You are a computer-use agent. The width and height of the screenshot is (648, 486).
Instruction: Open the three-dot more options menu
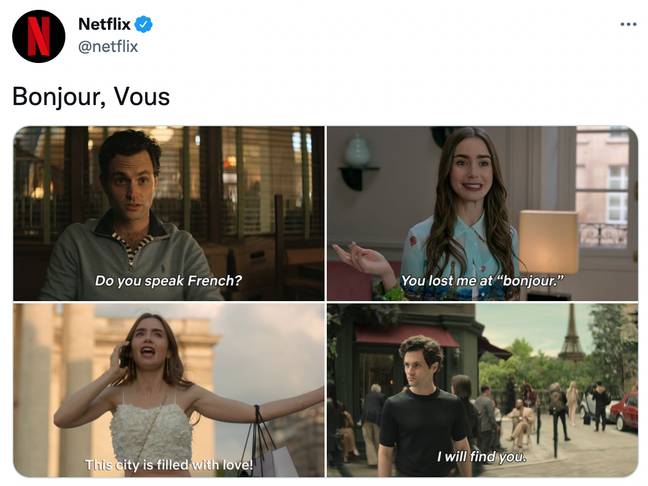(628, 24)
